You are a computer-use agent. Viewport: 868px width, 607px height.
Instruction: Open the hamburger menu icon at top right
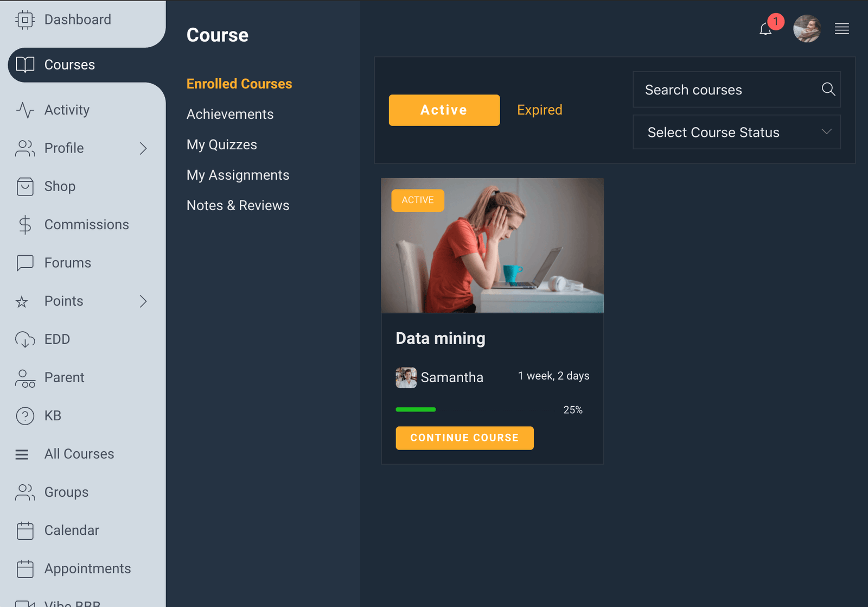coord(841,29)
